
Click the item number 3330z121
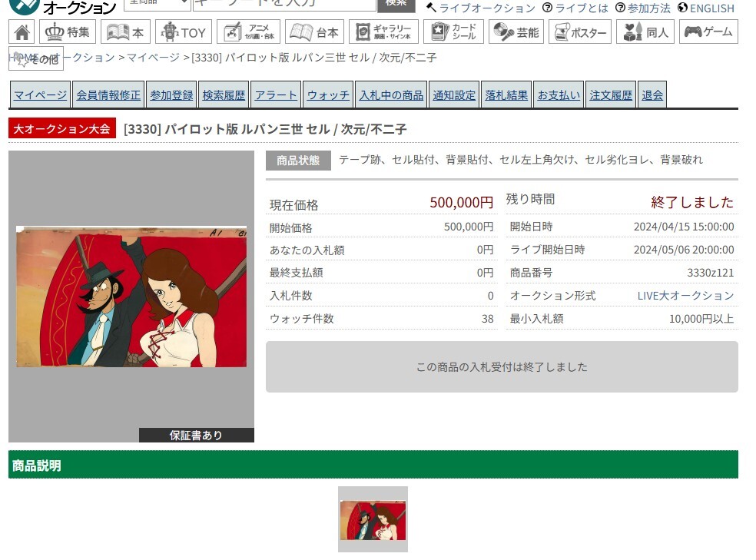[710, 273]
